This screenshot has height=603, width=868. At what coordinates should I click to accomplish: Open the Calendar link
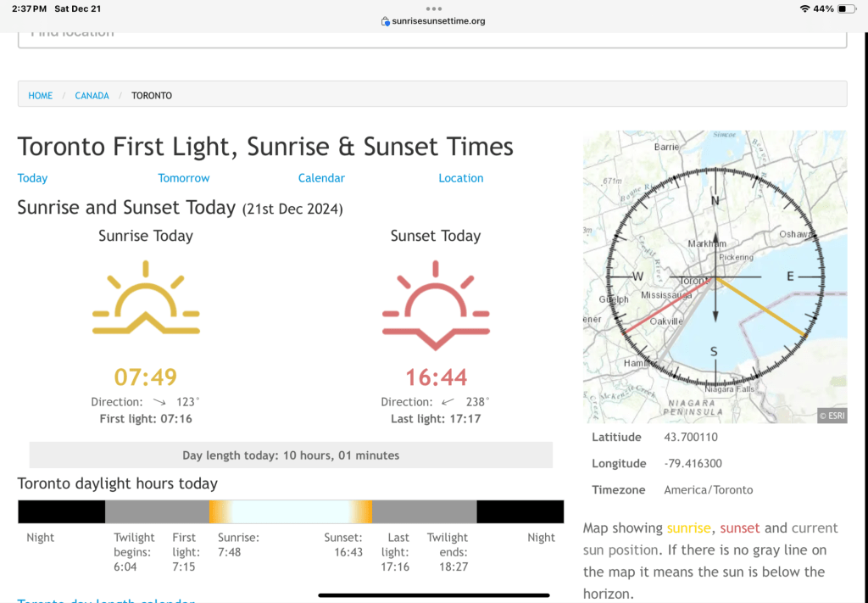click(321, 178)
